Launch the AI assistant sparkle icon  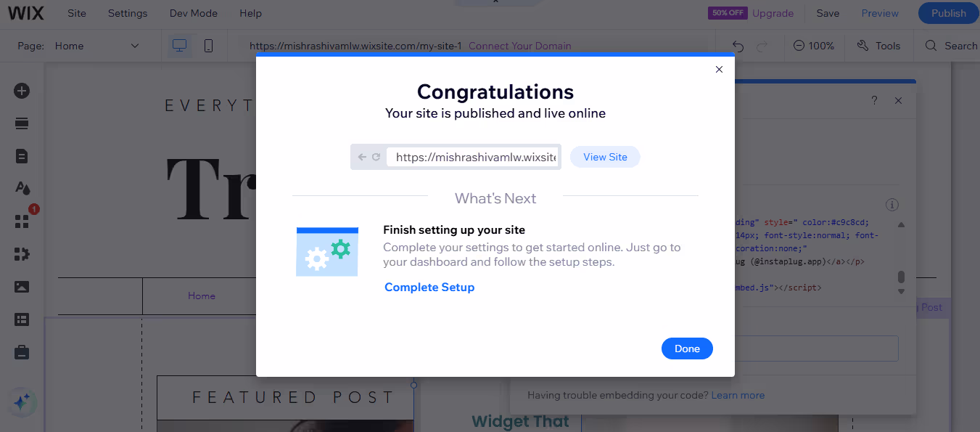tap(22, 403)
